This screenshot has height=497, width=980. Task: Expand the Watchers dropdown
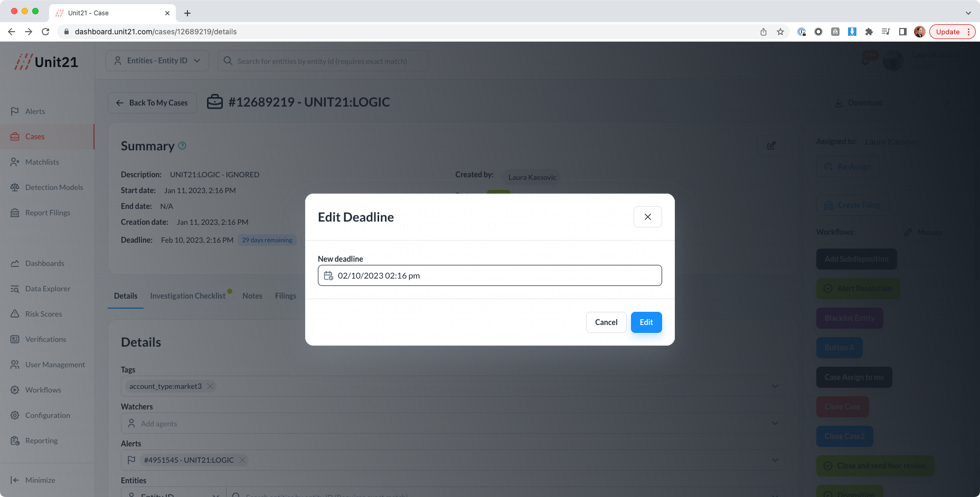pos(775,423)
